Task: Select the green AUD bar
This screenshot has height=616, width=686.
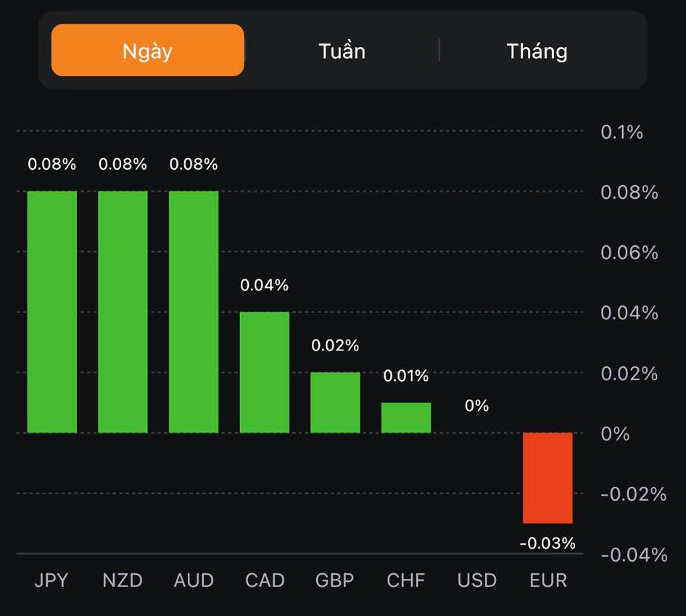Action: [194, 312]
